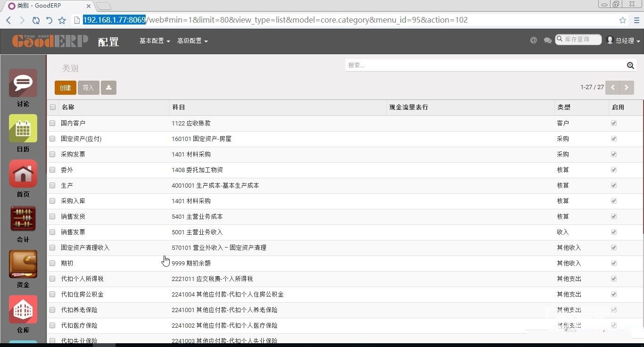Sort list by 科目 column header

179,107
